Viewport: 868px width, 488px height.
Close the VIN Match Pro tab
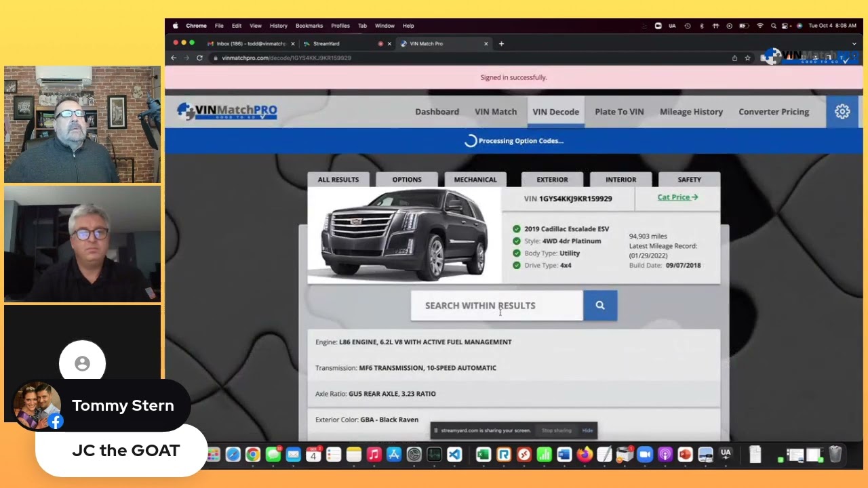pyautogui.click(x=486, y=44)
